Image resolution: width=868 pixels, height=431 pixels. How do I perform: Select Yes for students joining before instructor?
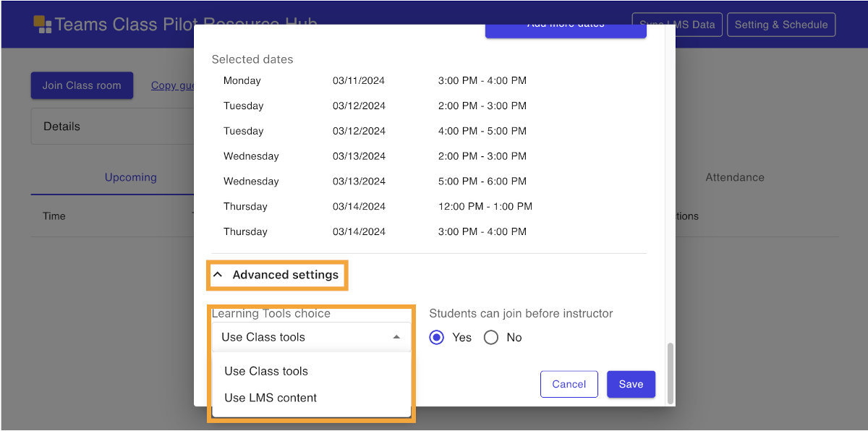437,338
